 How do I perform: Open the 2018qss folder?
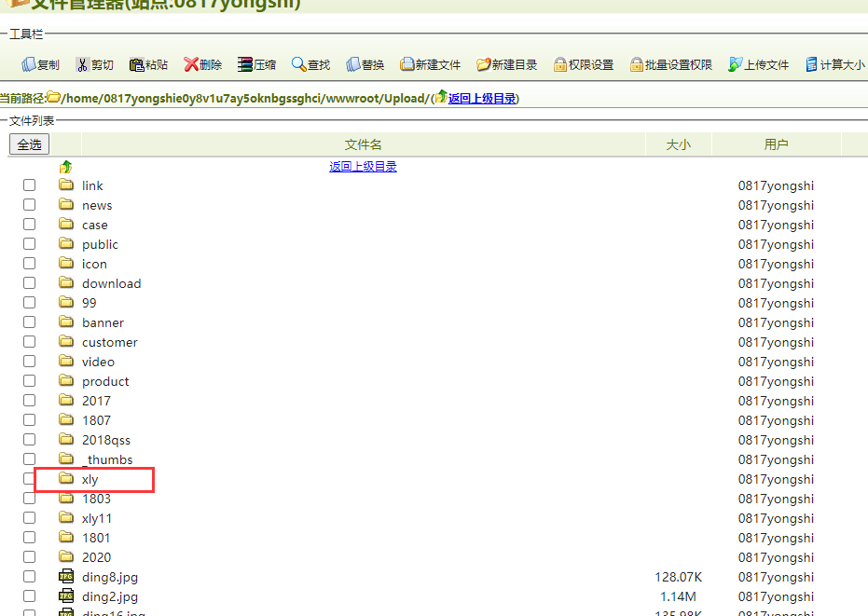point(106,440)
